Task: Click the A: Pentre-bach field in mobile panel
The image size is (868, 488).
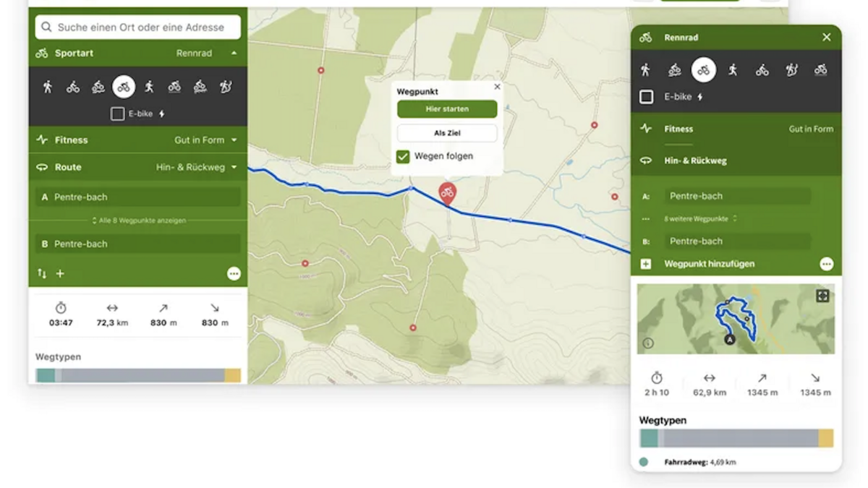Action: tap(738, 196)
